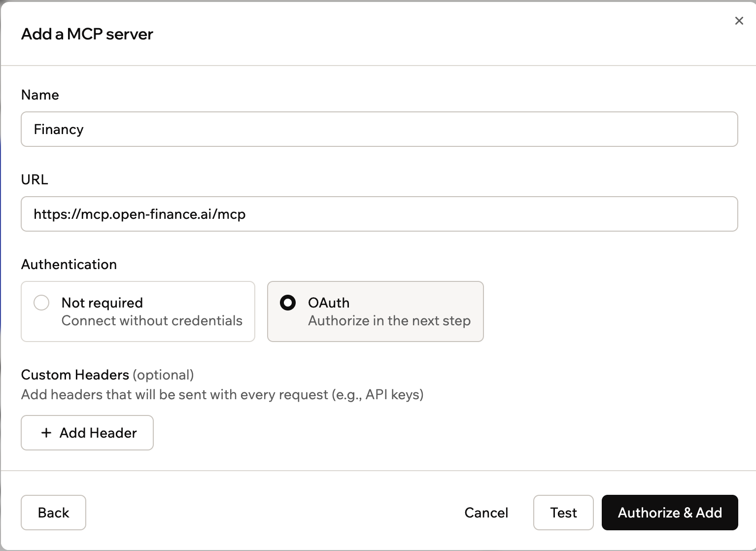This screenshot has height=551, width=756.
Task: Click the headers description mentioning API keys
Action: pos(222,394)
